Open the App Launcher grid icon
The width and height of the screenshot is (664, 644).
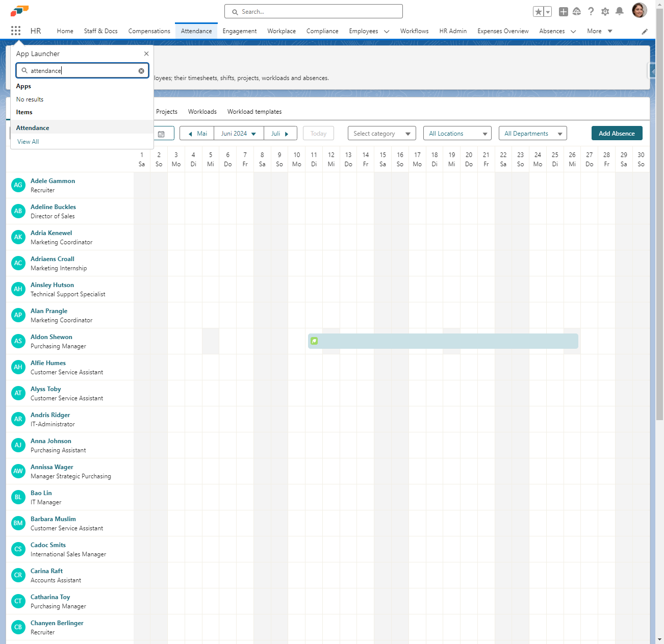[x=16, y=31]
